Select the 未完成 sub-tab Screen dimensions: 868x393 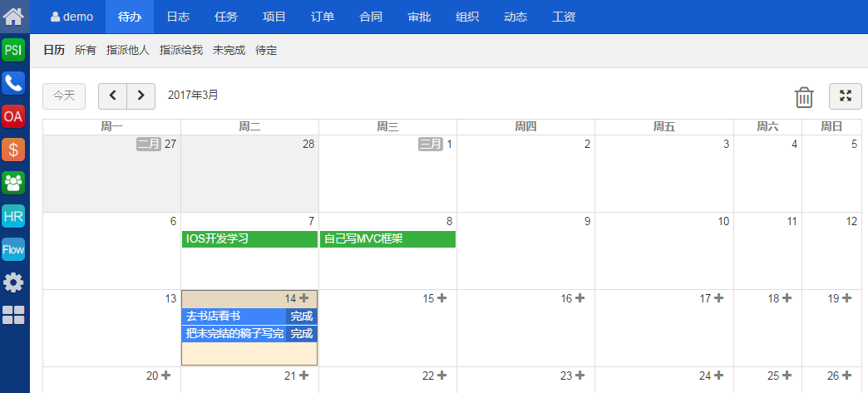click(x=229, y=51)
